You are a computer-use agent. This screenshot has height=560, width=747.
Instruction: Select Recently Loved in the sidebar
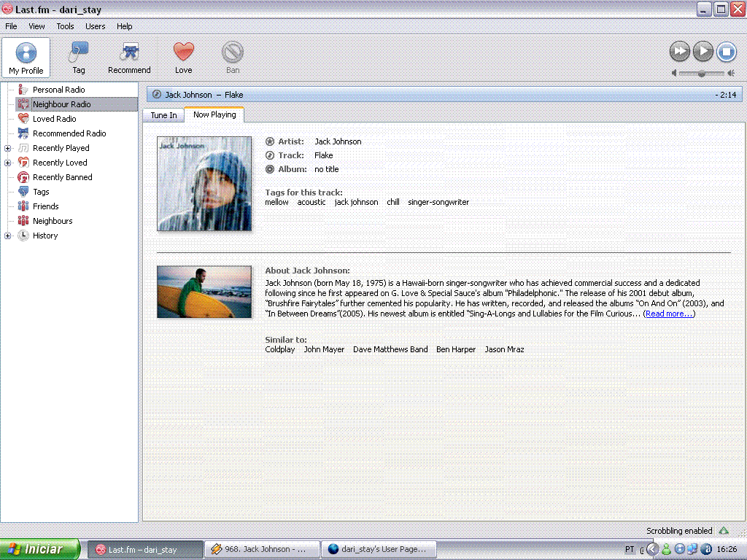60,163
